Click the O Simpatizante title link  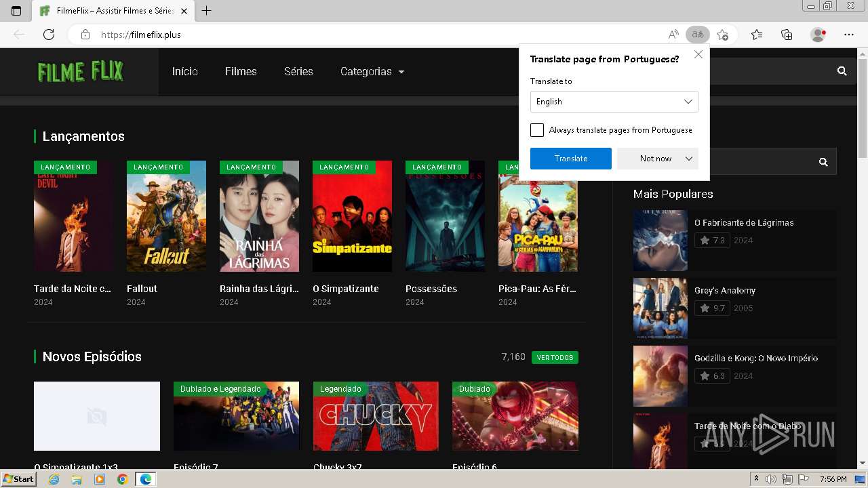pyautogui.click(x=346, y=289)
